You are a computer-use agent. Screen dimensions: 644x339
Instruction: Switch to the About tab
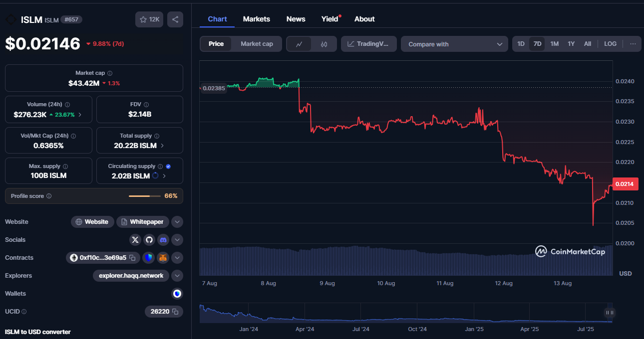364,19
